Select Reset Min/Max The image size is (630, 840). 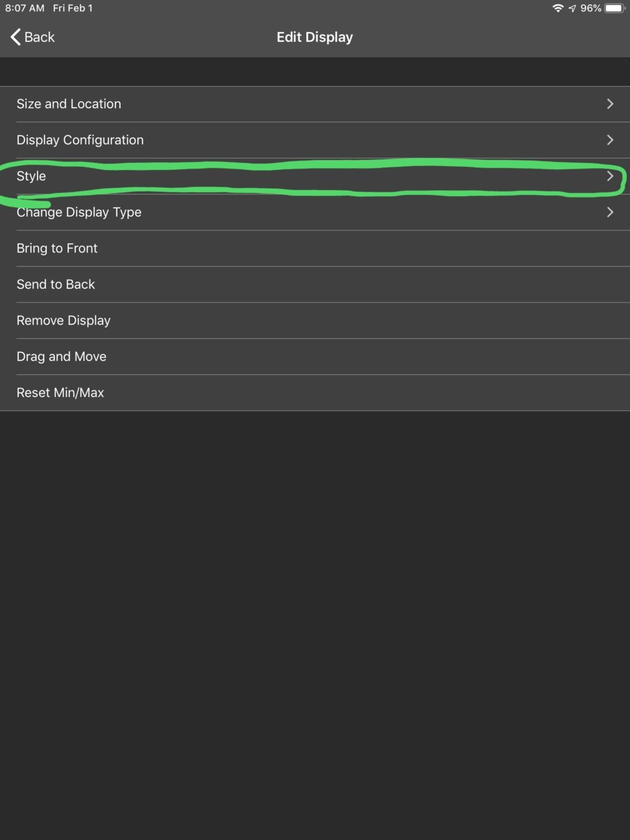click(x=315, y=392)
